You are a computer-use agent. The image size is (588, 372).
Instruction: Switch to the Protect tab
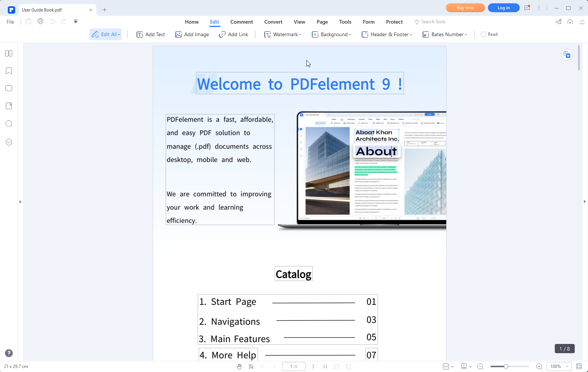pos(394,22)
